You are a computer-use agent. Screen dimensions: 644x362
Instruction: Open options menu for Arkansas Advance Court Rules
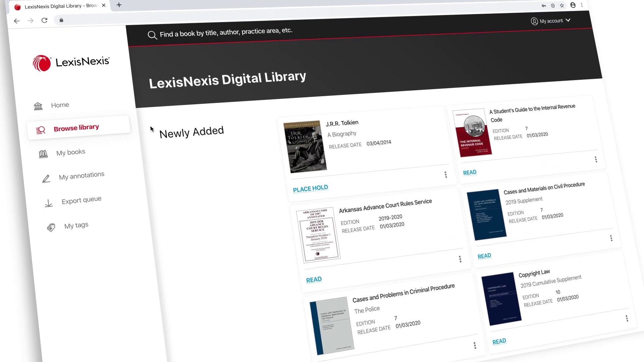tap(460, 259)
